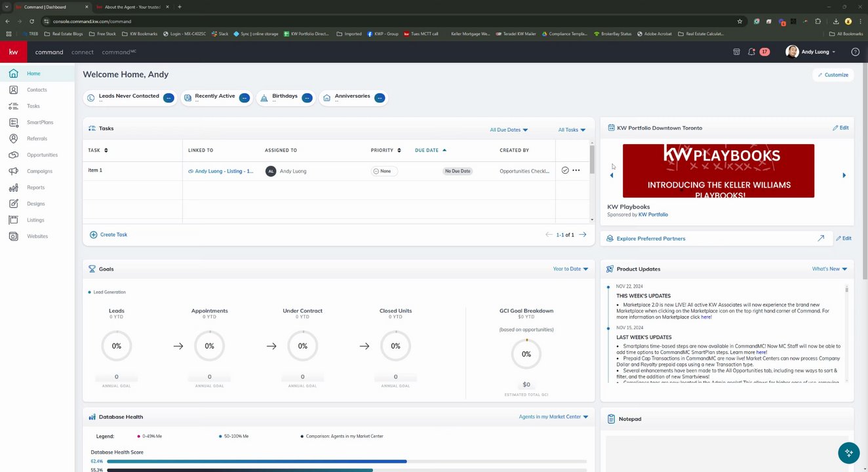Open the browser downloads icon
Image resolution: width=868 pixels, height=472 pixels.
click(x=835, y=21)
